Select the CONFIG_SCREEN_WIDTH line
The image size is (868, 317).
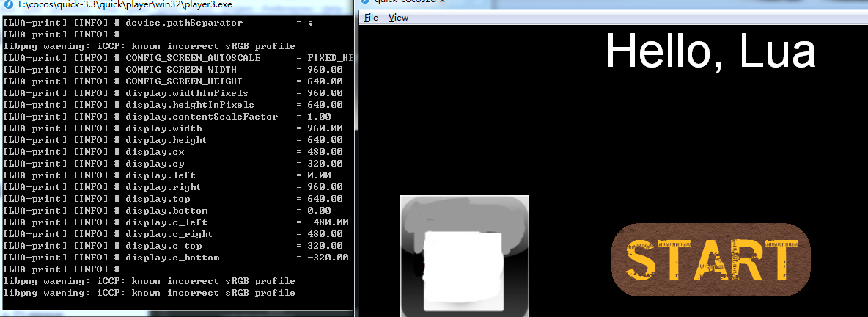point(173,69)
